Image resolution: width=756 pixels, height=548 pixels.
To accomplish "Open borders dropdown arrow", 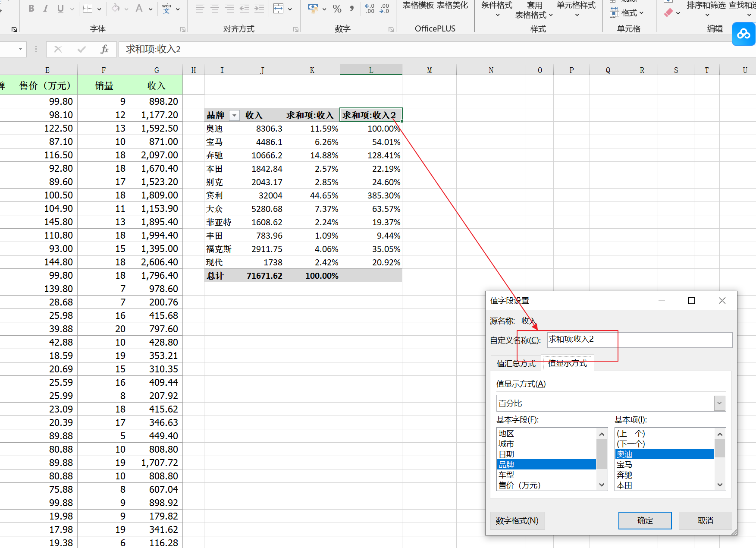I will (99, 9).
